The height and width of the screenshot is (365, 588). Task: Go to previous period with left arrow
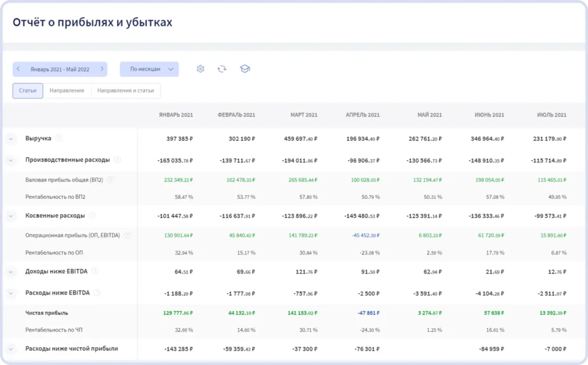point(18,69)
